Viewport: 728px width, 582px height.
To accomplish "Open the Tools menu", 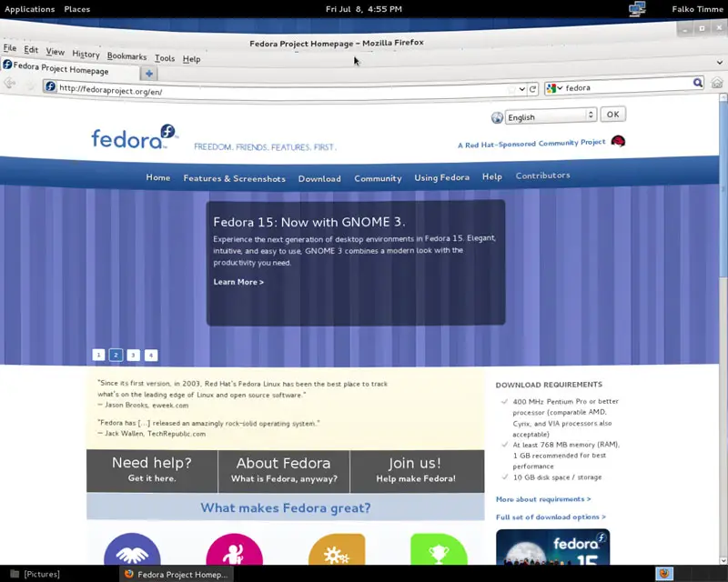I will point(165,58).
